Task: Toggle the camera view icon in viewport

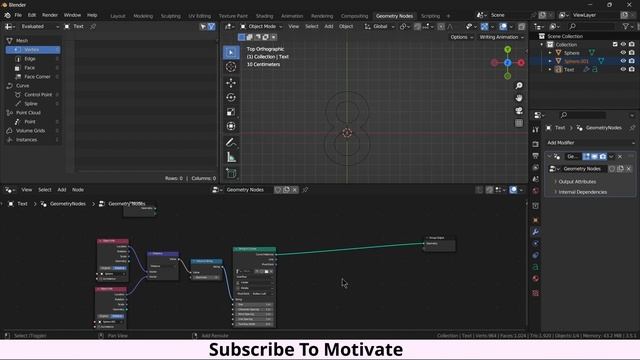Action: tap(519, 111)
